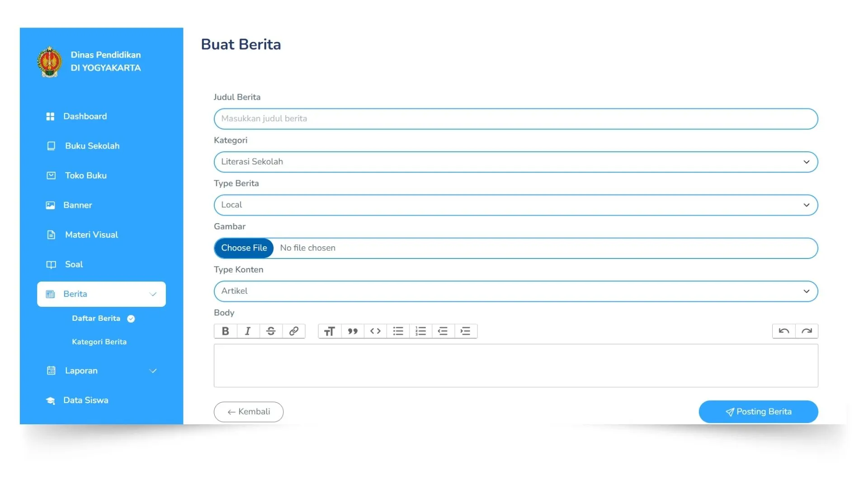Insert a link via the link icon
This screenshot has width=868, height=488.
click(x=294, y=331)
